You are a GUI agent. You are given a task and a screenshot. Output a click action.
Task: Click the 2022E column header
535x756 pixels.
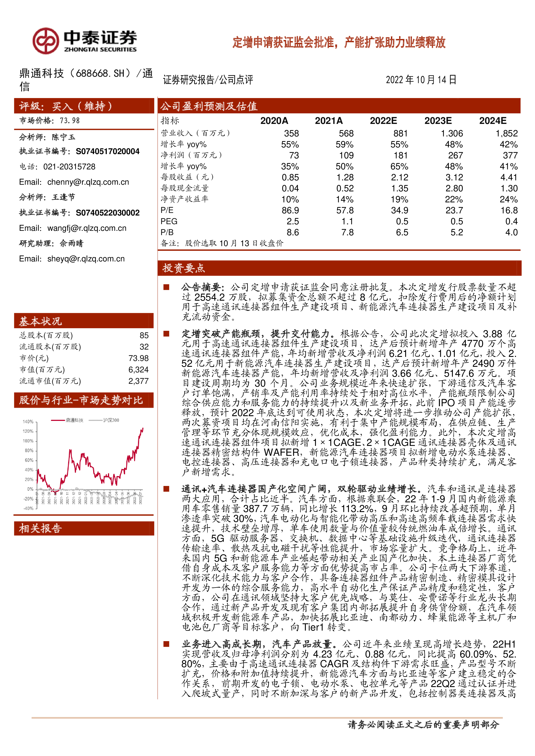(x=383, y=121)
